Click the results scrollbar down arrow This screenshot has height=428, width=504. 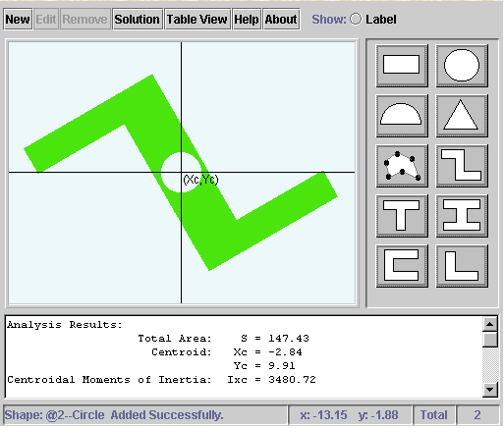pyautogui.click(x=490, y=390)
